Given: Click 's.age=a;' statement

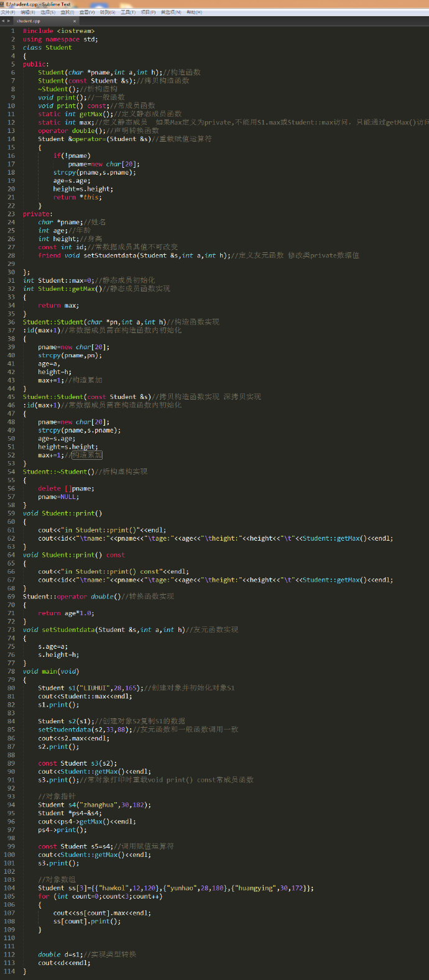Looking at the screenshot, I should point(53,646).
